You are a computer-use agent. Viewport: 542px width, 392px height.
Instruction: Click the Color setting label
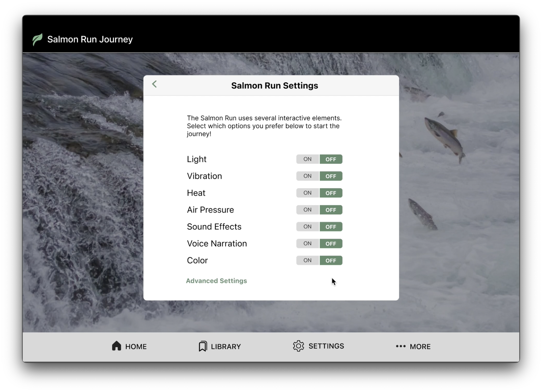point(197,260)
